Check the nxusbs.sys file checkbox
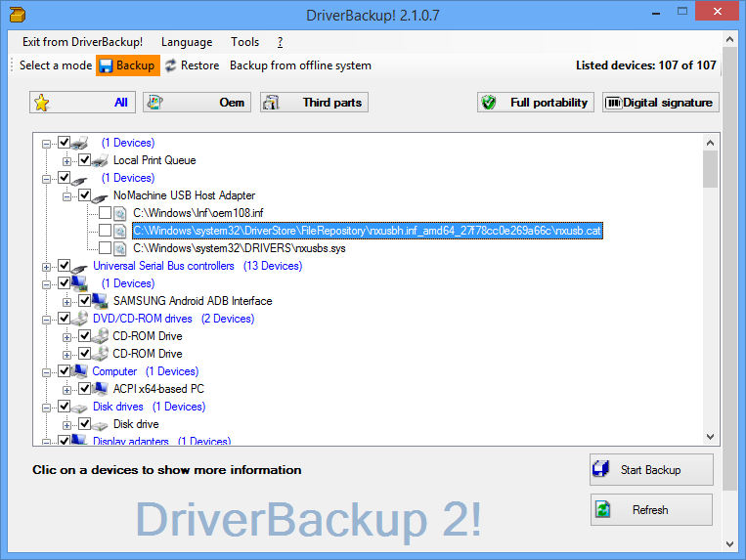This screenshot has width=746, height=560. (106, 247)
